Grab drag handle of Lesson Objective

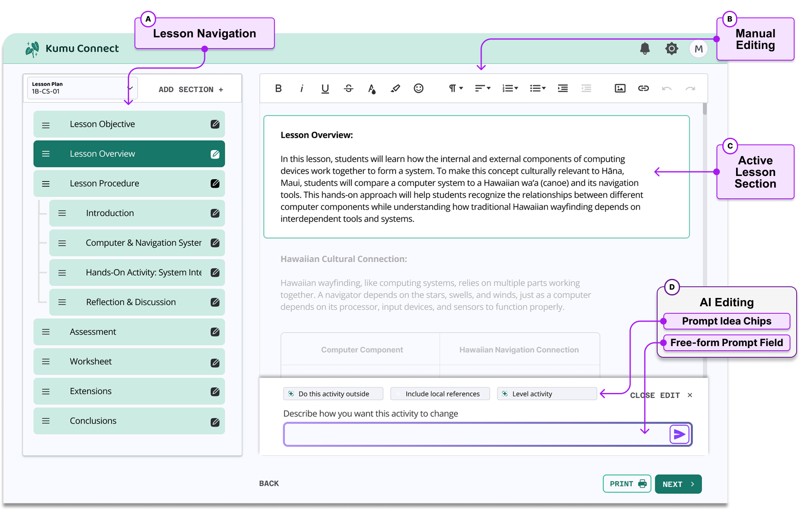pyautogui.click(x=46, y=125)
